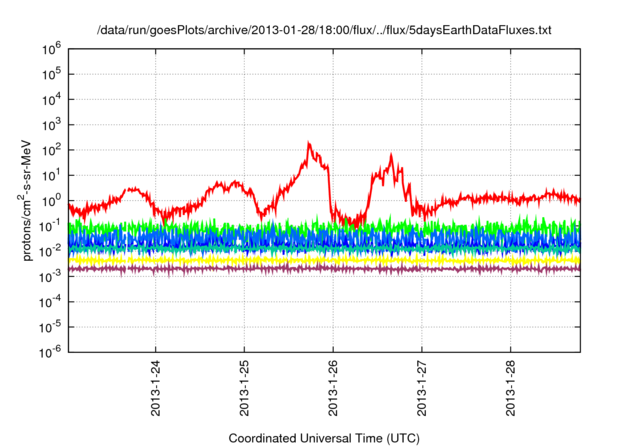Click the 2013-1-26 date label
This screenshot has width=640, height=448.
click(333, 388)
